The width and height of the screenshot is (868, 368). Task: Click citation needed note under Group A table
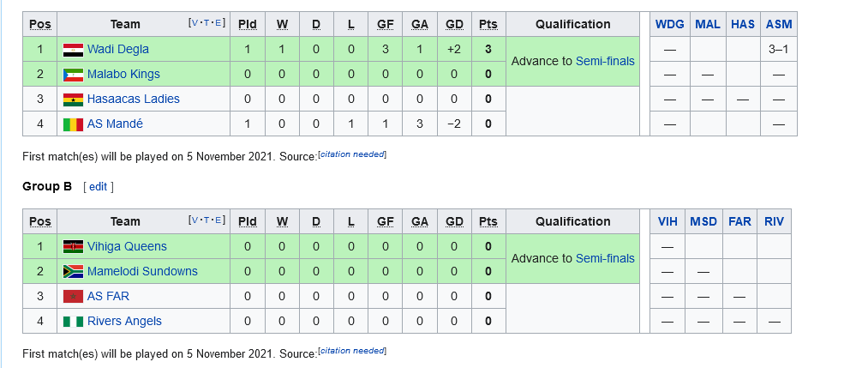click(353, 154)
